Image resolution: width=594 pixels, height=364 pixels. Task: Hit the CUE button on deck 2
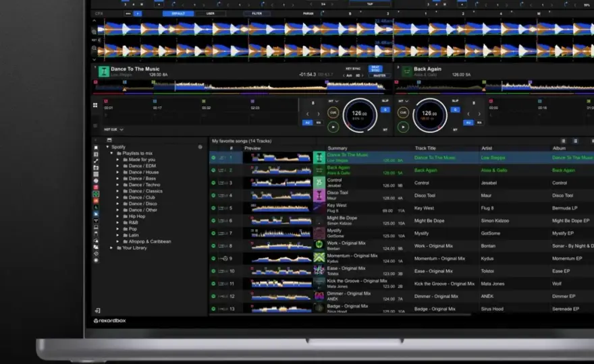point(403,113)
